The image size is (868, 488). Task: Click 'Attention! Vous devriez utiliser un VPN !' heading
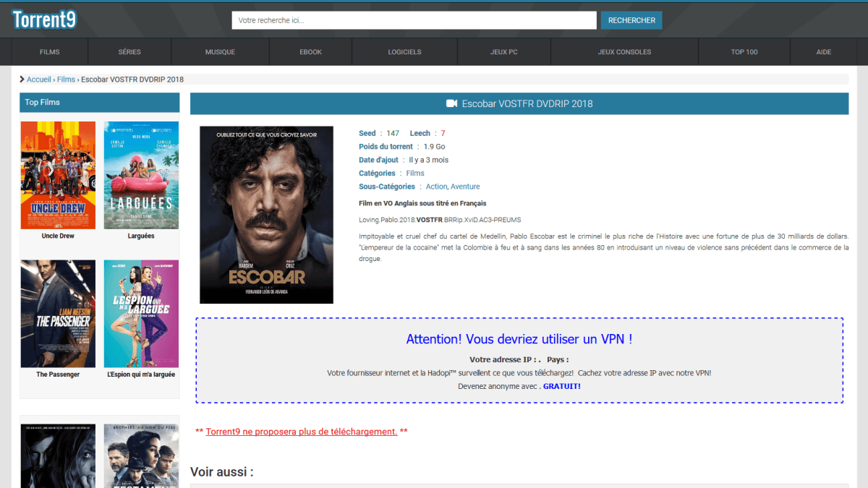(519, 339)
